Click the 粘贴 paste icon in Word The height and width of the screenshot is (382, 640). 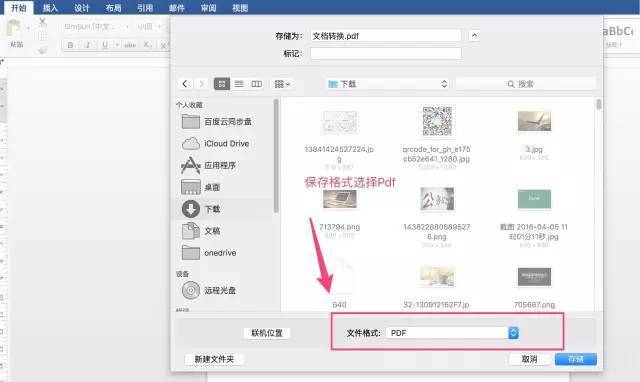point(13,29)
